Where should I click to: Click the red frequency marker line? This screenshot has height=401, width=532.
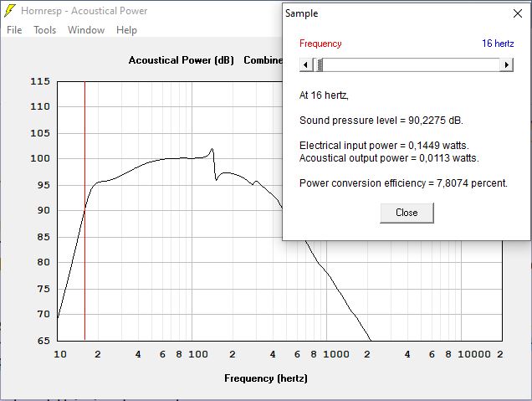84,210
